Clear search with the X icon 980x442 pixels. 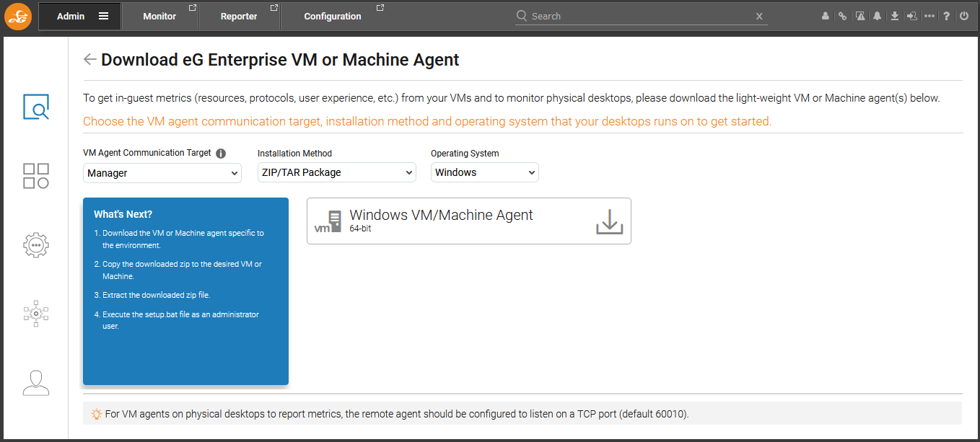tap(759, 17)
